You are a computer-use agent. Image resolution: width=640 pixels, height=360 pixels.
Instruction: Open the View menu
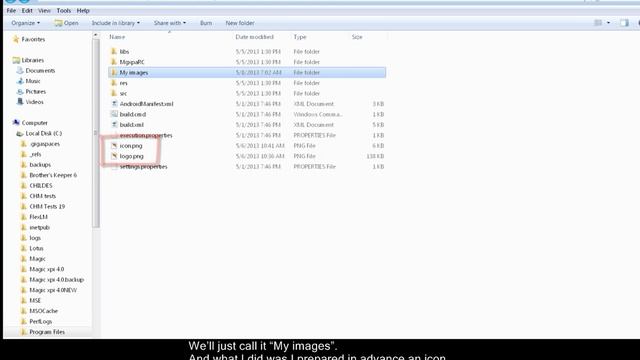tap(44, 11)
